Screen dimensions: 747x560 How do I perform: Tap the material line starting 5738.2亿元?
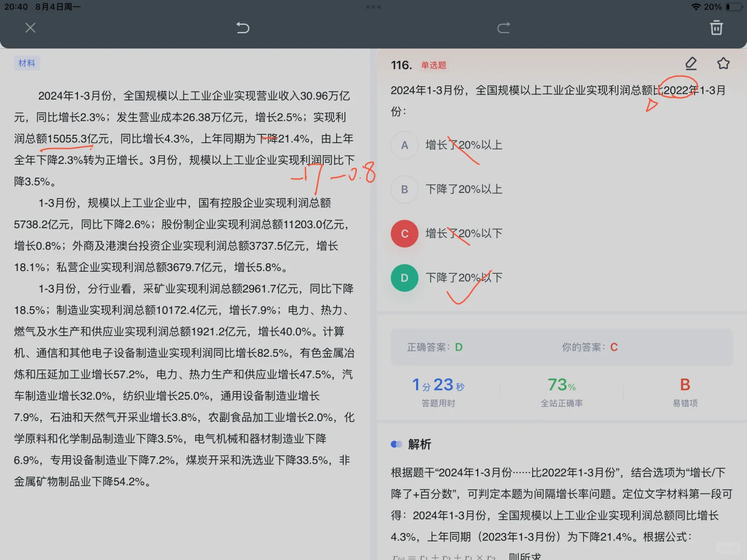(182, 225)
